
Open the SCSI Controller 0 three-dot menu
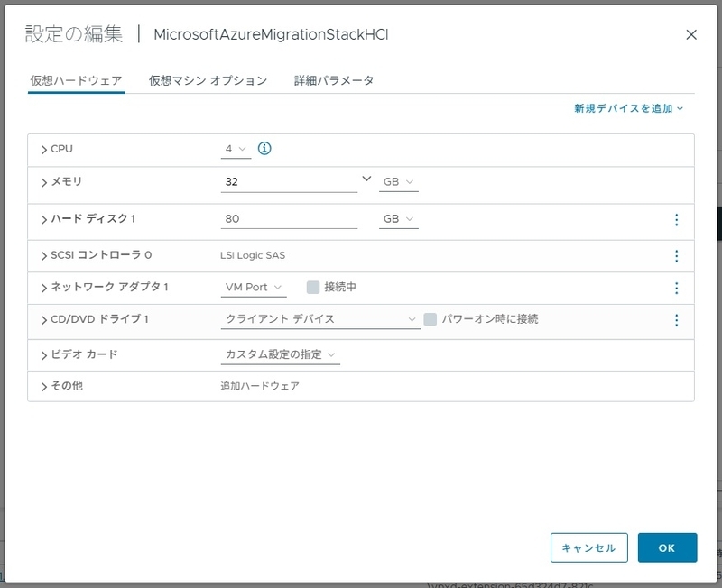coord(676,256)
